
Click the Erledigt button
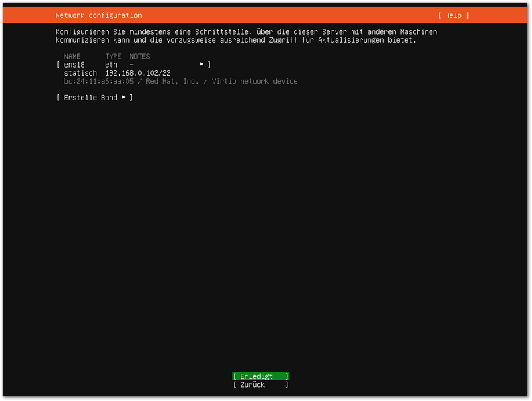point(261,376)
